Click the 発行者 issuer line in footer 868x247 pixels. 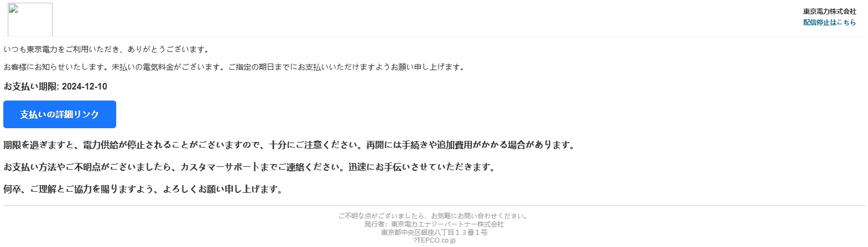[434, 224]
